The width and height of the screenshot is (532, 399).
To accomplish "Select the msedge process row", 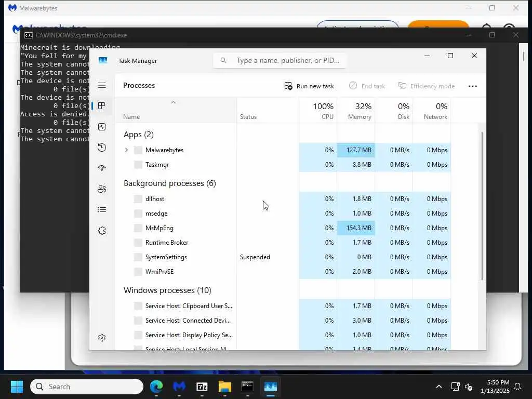I will click(283, 214).
